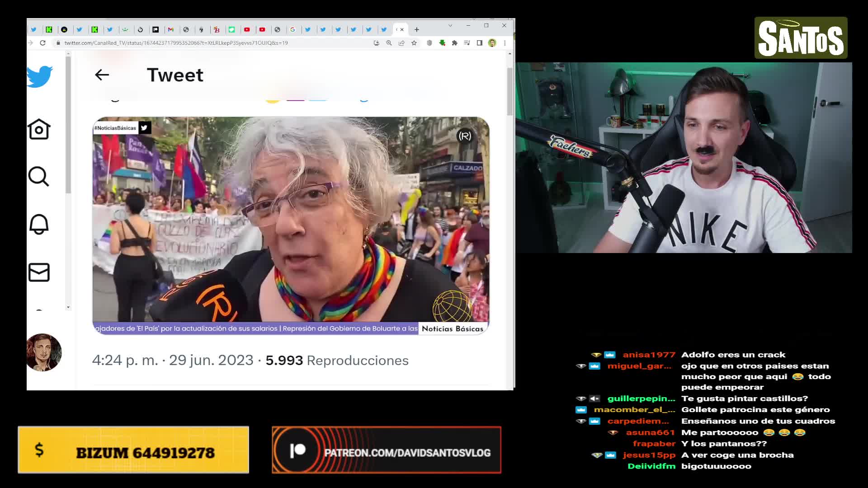The image size is (868, 488).
Task: Open the Chrome profile avatar
Action: tap(492, 43)
